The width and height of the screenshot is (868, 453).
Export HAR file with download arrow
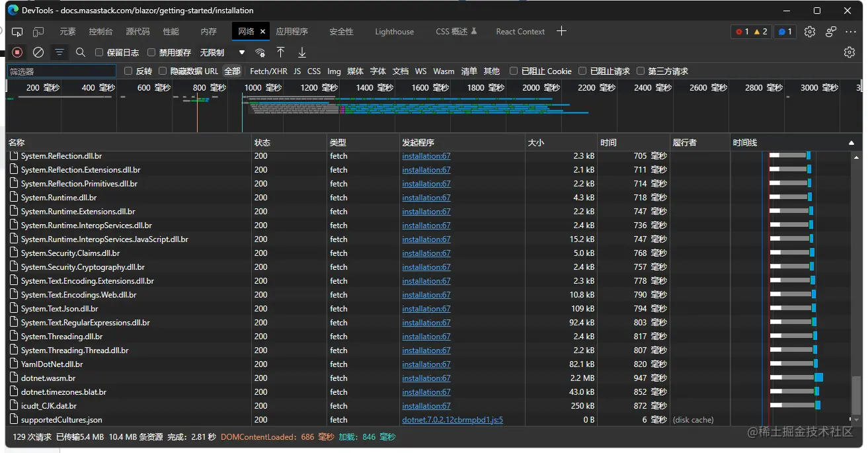(x=302, y=52)
